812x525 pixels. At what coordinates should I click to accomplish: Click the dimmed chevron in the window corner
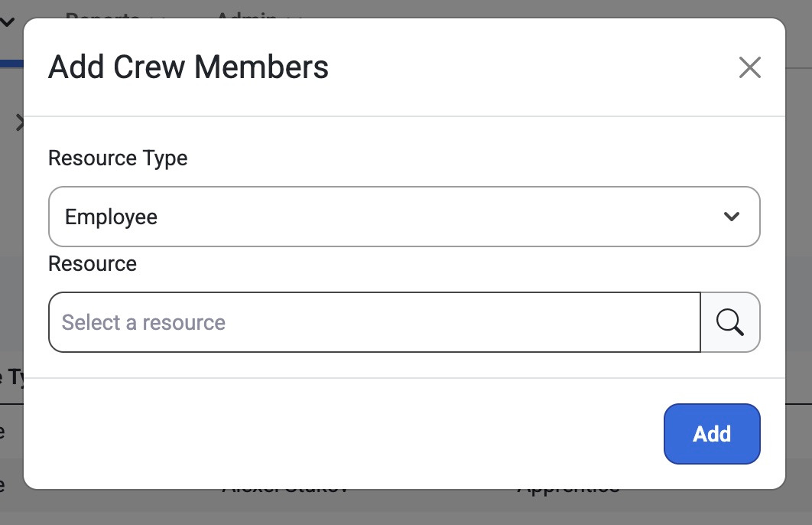[7, 21]
